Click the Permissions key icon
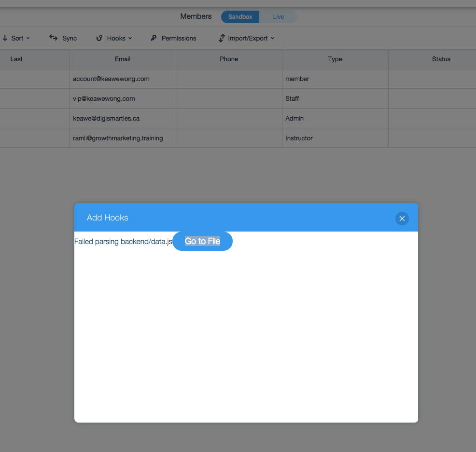Viewport: 476px width, 452px height. tap(154, 38)
